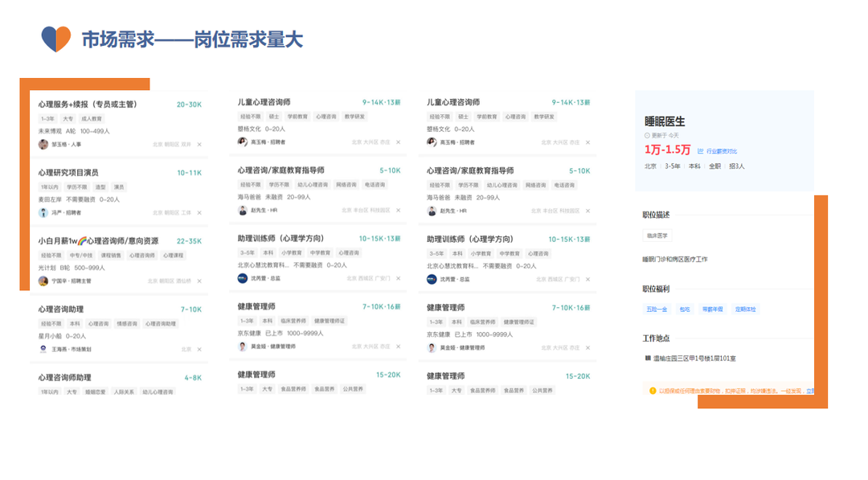This screenshot has height=480, width=868.
Task: Select the 带薪年假 benefit tag
Action: click(x=712, y=309)
